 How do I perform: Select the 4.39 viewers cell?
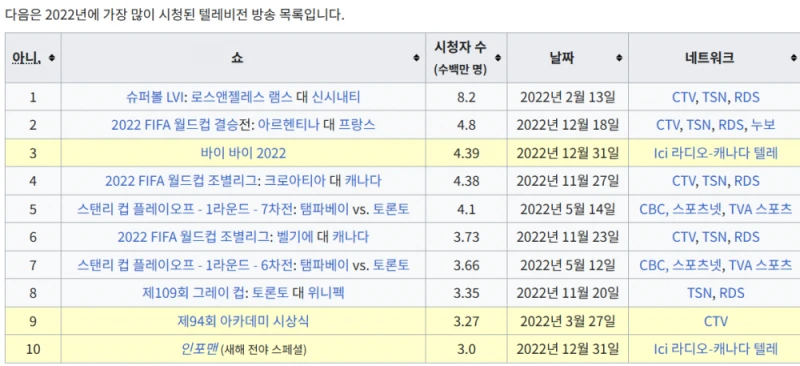coord(466,153)
